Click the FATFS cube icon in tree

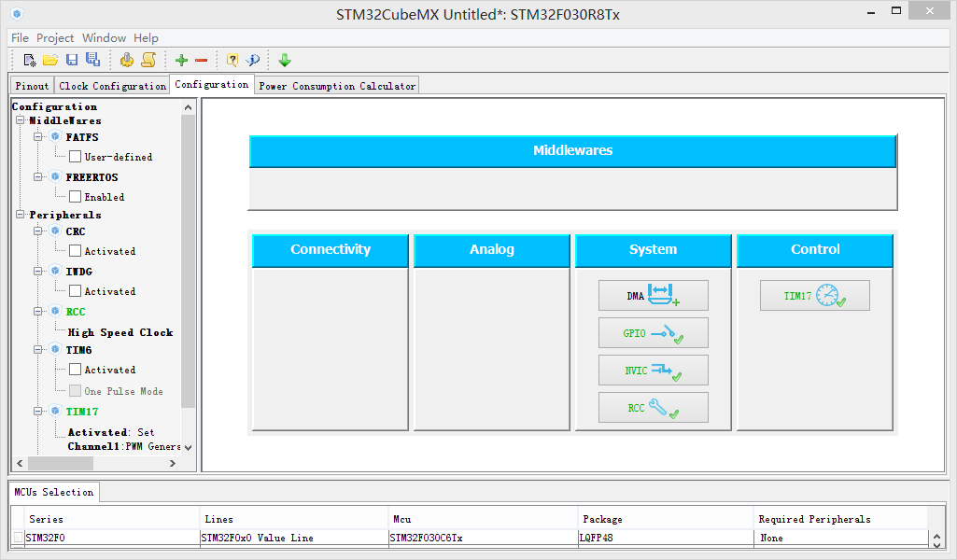point(55,136)
